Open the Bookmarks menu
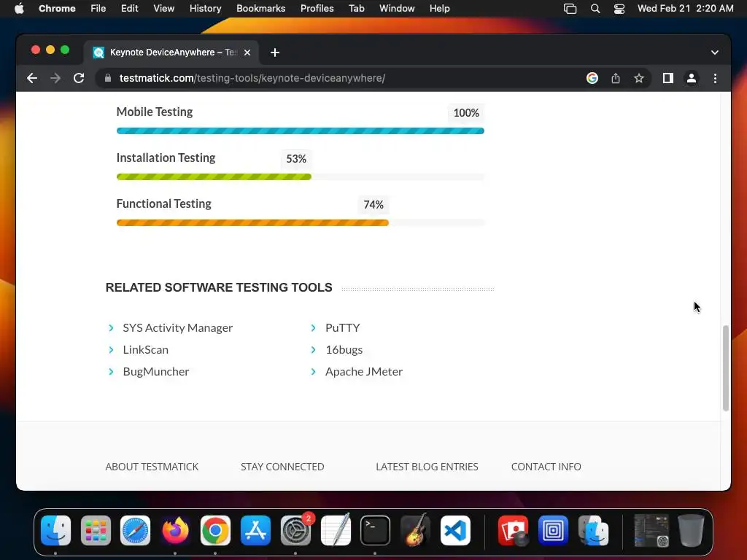This screenshot has width=747, height=560. tap(260, 8)
